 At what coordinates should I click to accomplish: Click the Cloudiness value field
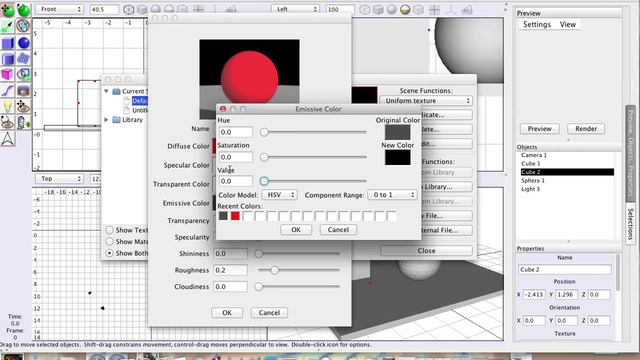pos(230,287)
